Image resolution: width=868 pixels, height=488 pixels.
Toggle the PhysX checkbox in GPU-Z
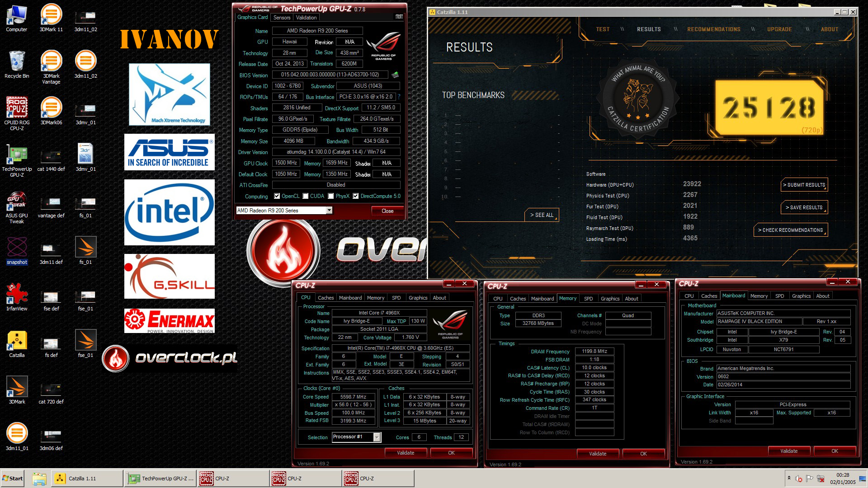[x=331, y=196]
